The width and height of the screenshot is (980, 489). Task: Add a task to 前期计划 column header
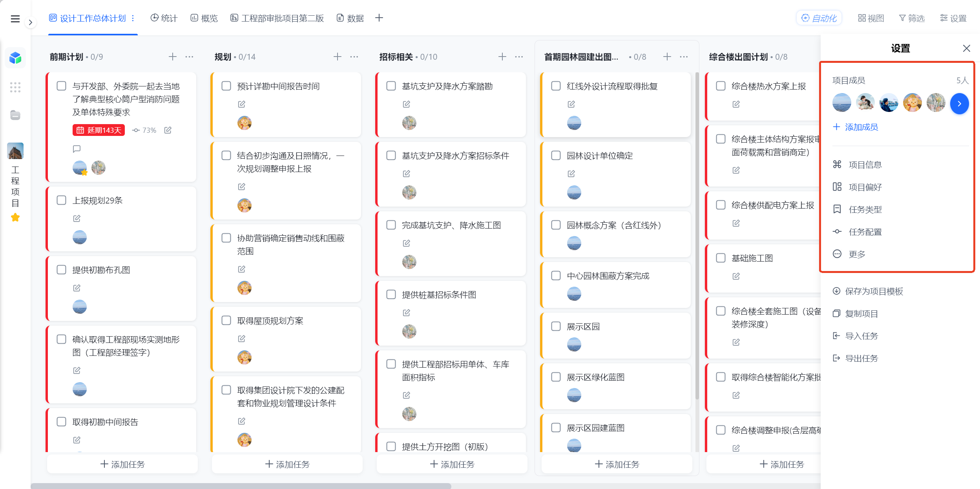pyautogui.click(x=173, y=57)
